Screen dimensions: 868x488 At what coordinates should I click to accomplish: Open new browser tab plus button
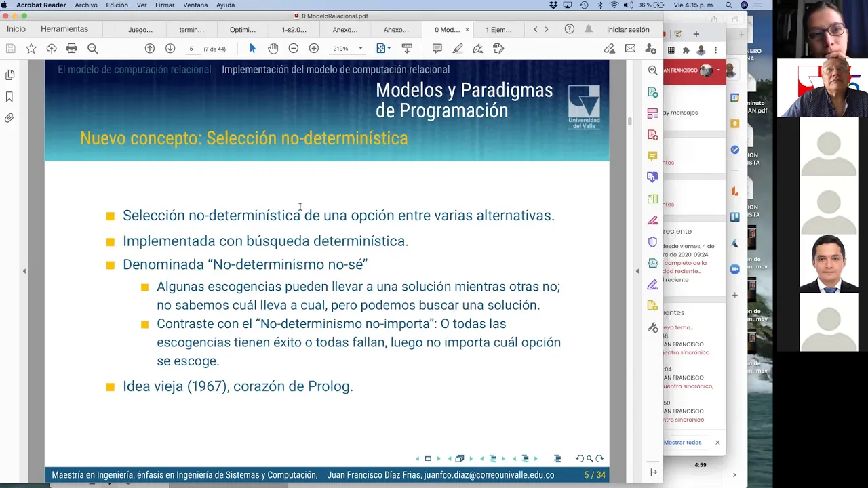696,34
